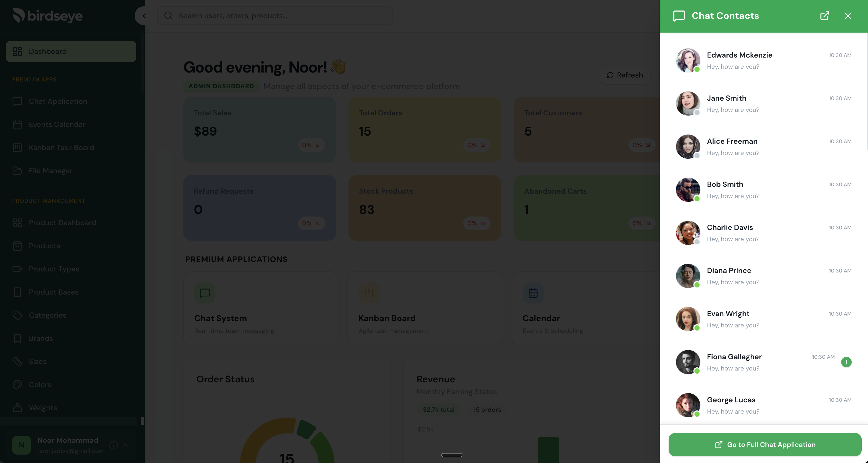Click Go to Full Chat Application button
This screenshot has height=463, width=868.
click(765, 445)
